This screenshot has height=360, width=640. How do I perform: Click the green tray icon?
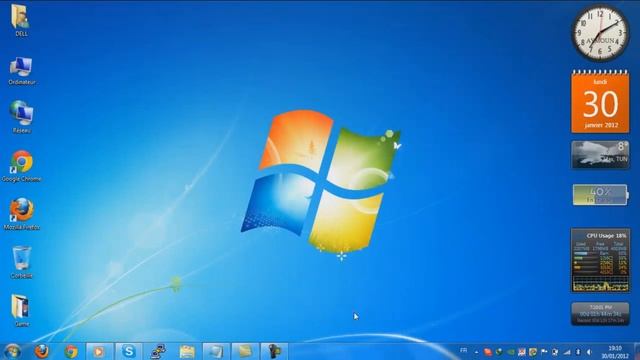pos(511,352)
